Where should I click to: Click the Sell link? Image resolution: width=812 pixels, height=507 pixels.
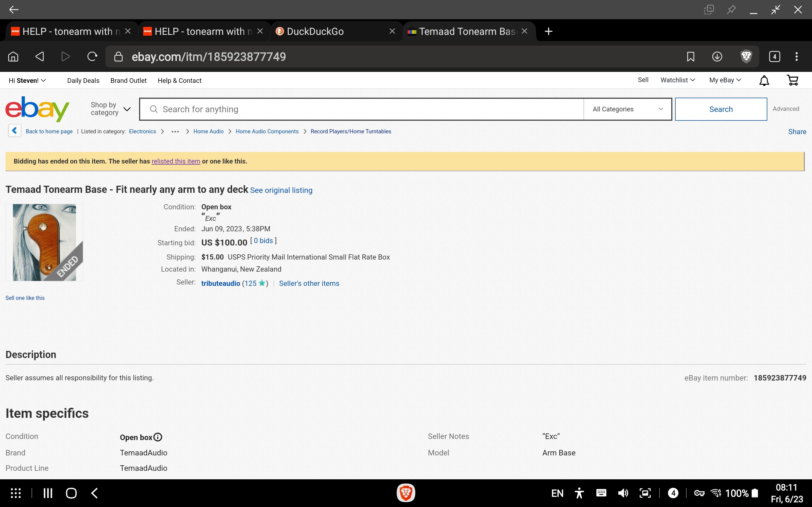click(643, 80)
